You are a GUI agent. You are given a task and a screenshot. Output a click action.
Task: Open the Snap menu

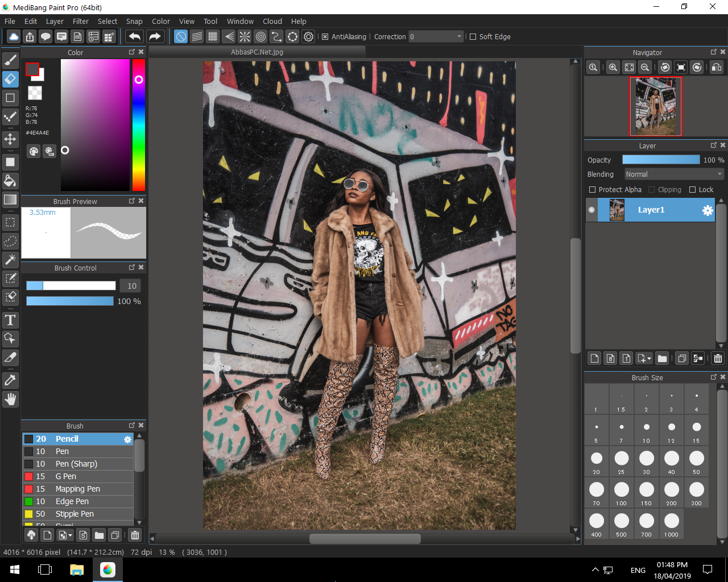tap(134, 21)
